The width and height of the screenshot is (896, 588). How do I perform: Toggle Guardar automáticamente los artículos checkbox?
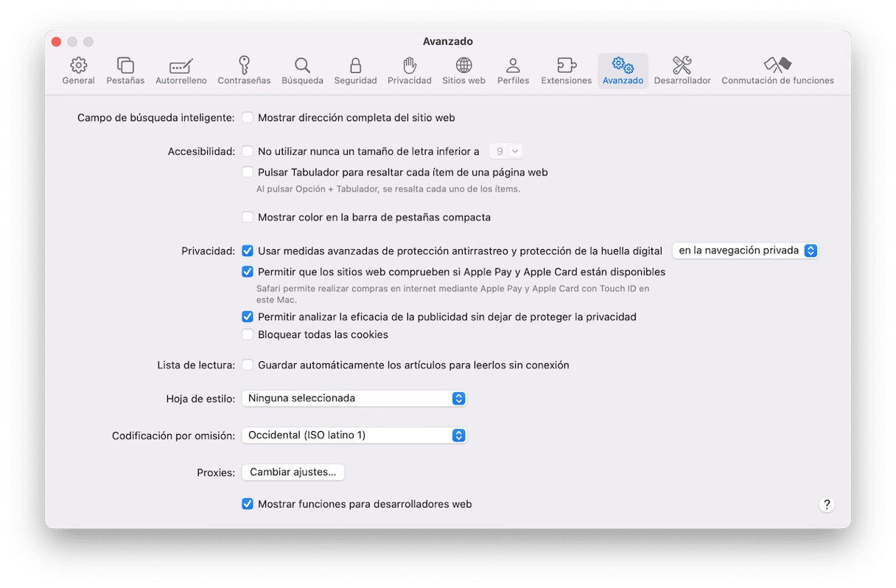tap(248, 365)
